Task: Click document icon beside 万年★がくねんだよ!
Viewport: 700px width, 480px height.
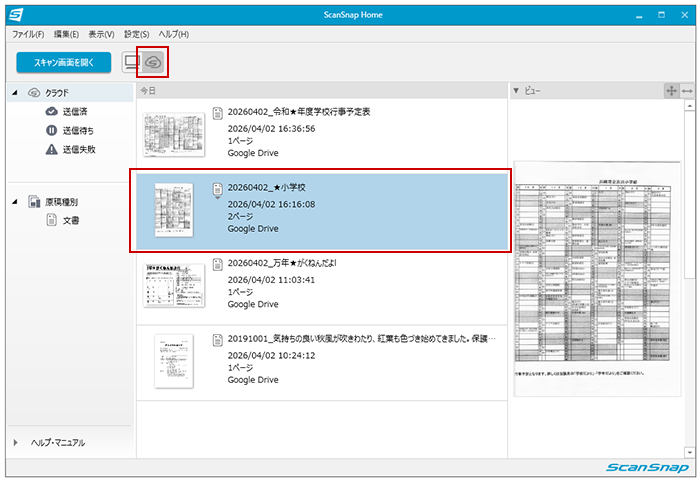Action: pos(217,264)
